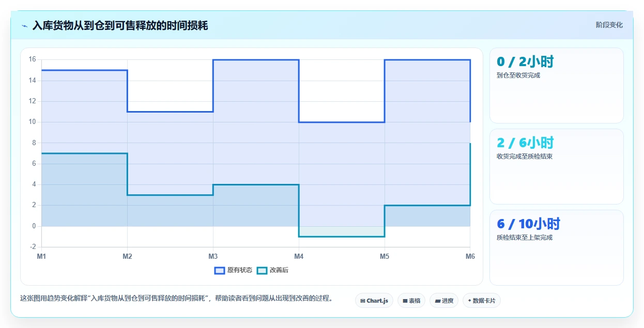This screenshot has width=644, height=328.
Task: Click the M5 x-axis label
Action: pos(385,256)
